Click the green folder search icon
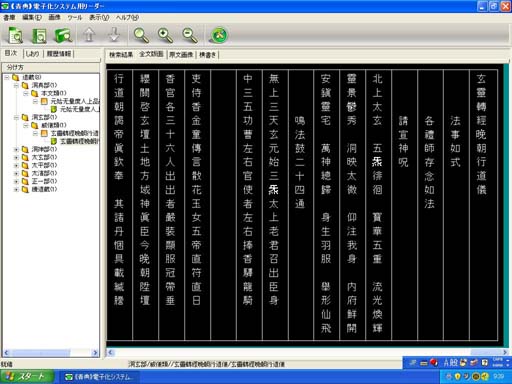 [63, 35]
